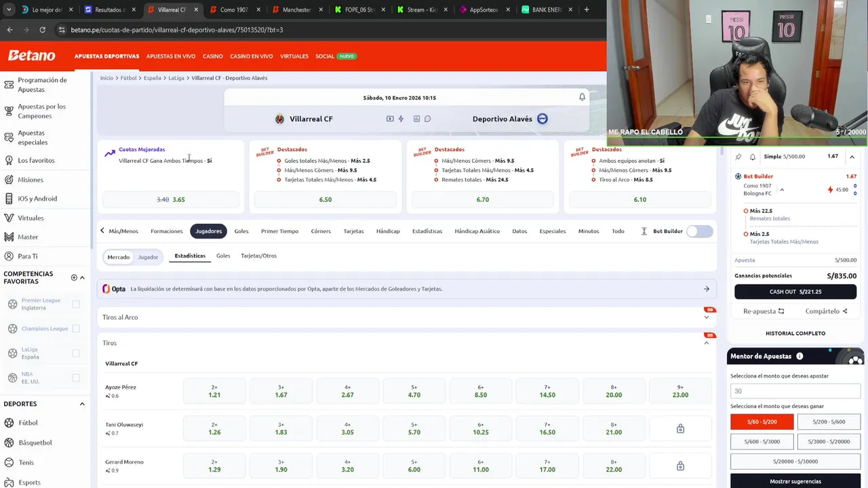868x488 pixels.
Task: Click the Villarreal CF crest
Action: [x=279, y=119]
